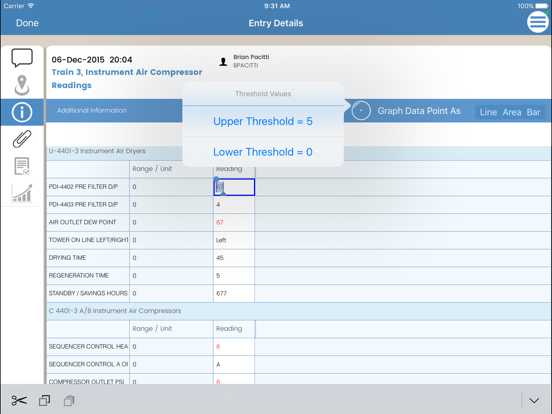The width and height of the screenshot is (552, 414).
Task: Select DRYING TIME reading 45
Action: tap(234, 258)
